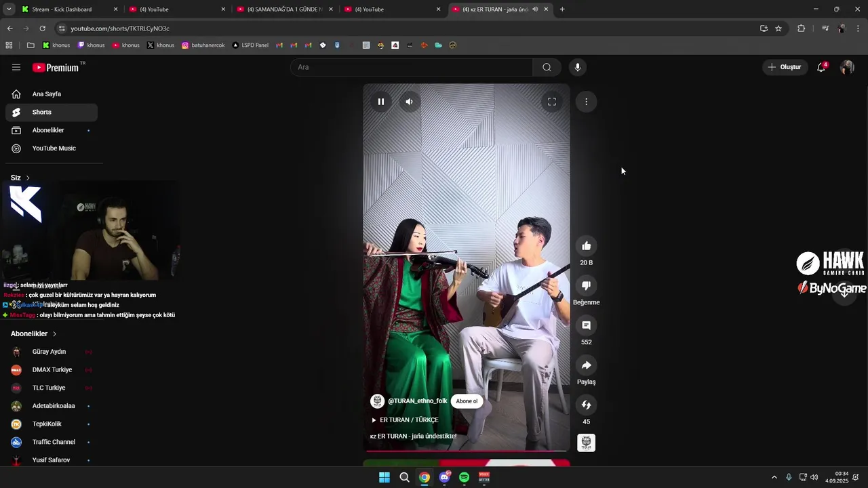868x488 pixels.
Task: Open YouTube notifications bell
Action: 821,67
